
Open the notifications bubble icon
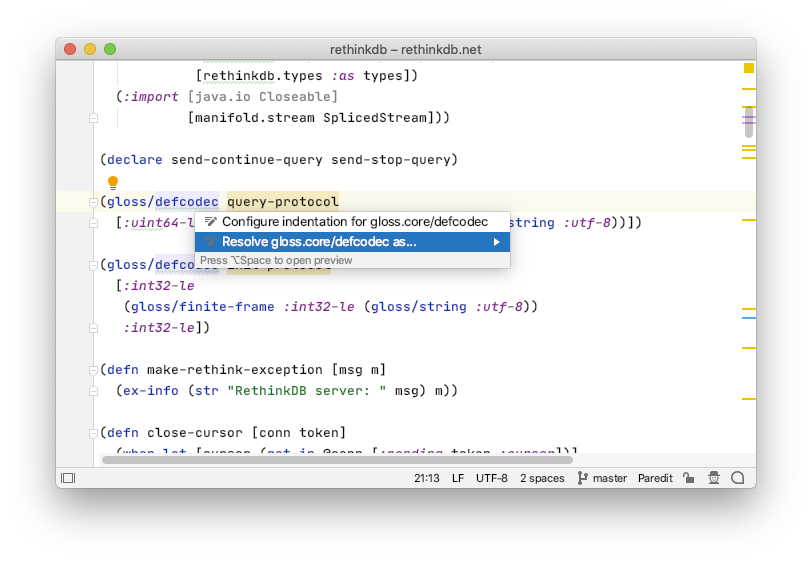tap(738, 478)
